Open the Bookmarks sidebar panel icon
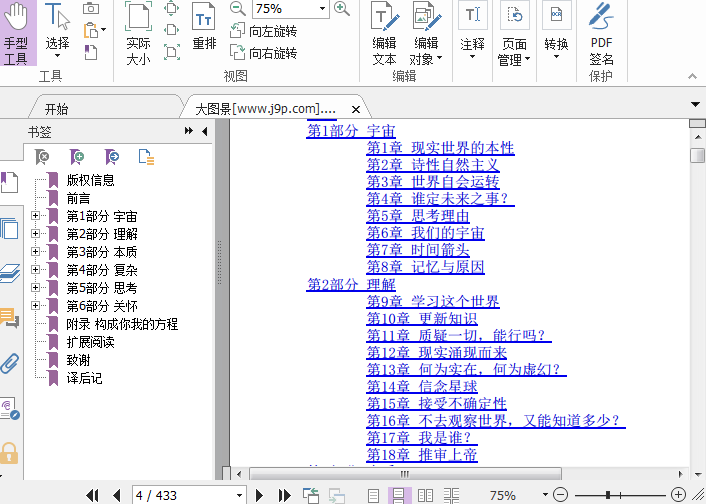706x504 pixels. click(x=9, y=183)
